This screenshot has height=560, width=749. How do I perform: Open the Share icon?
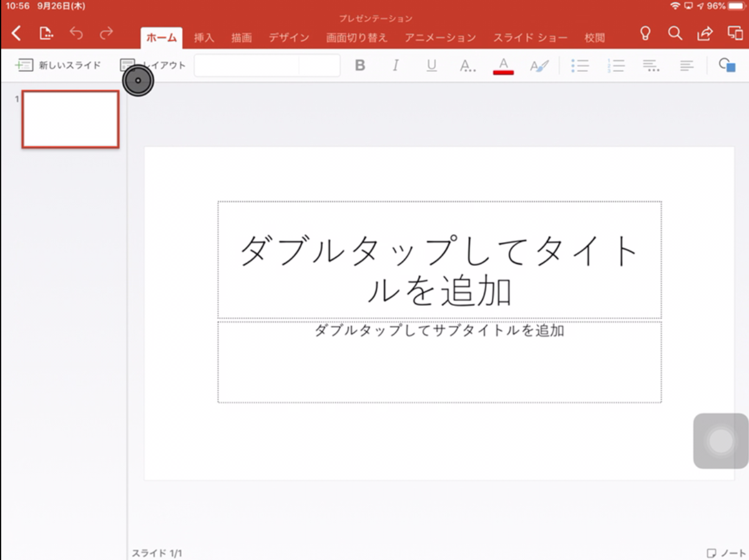(x=705, y=34)
